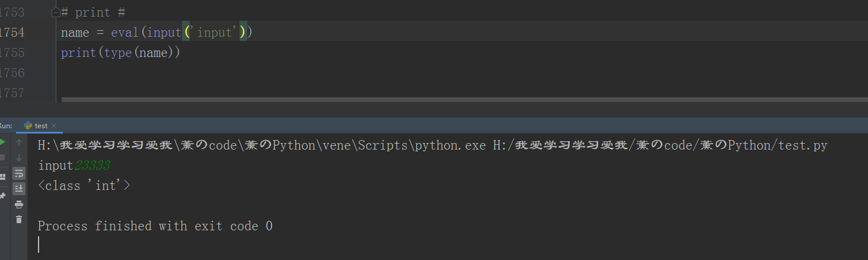The width and height of the screenshot is (868, 260).
Task: Toggle scroll to end of console
Action: pos(19,189)
